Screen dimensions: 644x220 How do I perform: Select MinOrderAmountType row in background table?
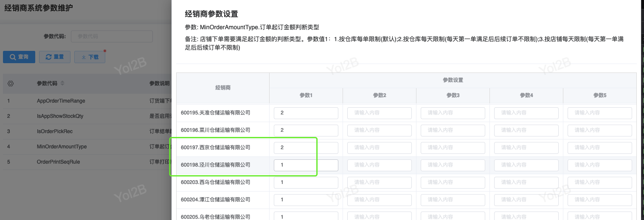(87, 147)
